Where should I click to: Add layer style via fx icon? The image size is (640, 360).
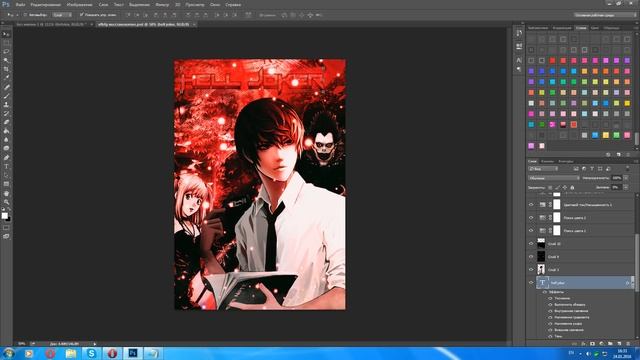click(x=583, y=344)
